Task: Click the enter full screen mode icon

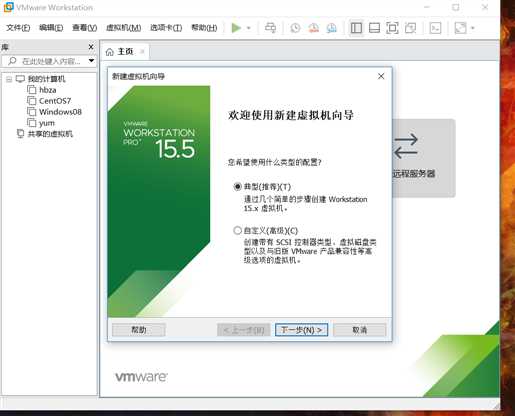Action: [x=392, y=28]
